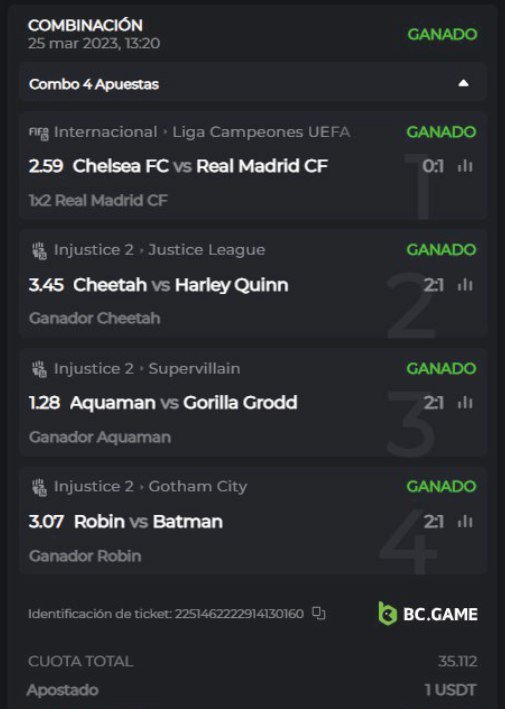
Task: Select the Justice League category link
Action: [207, 250]
